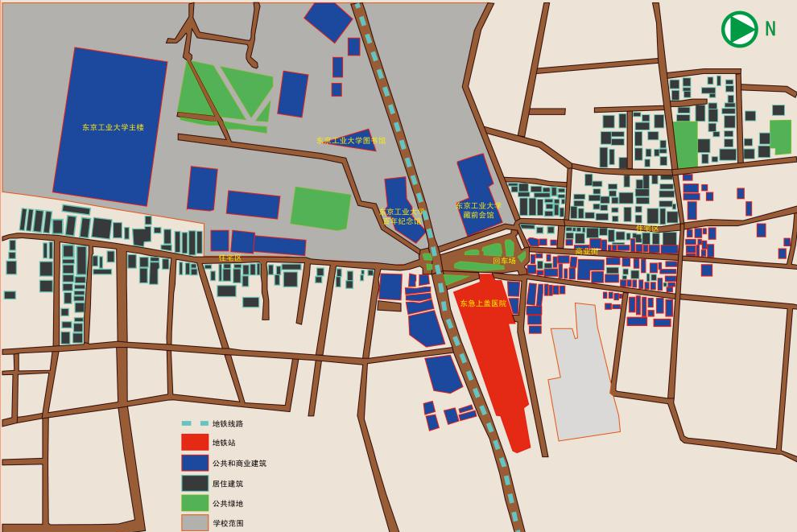The height and width of the screenshot is (532, 797).
Task: Click the 住宅区 label above 商业街
Action: coord(647,228)
